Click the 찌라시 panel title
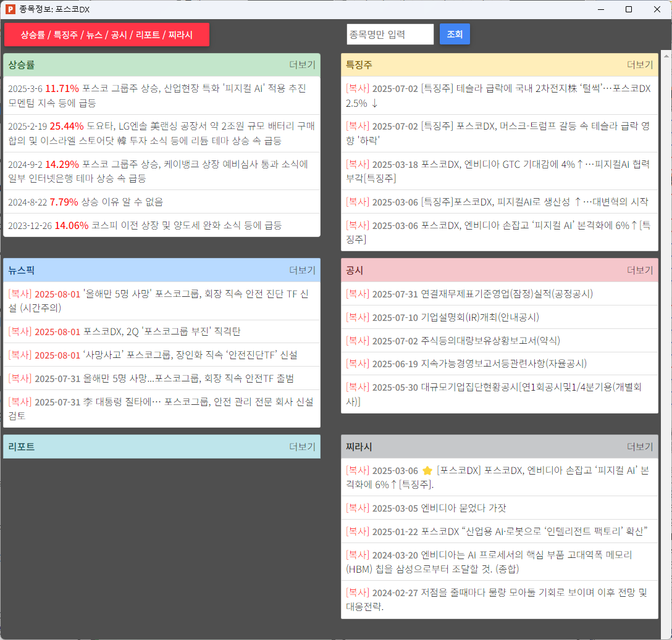The width and height of the screenshot is (672, 640). tap(359, 447)
